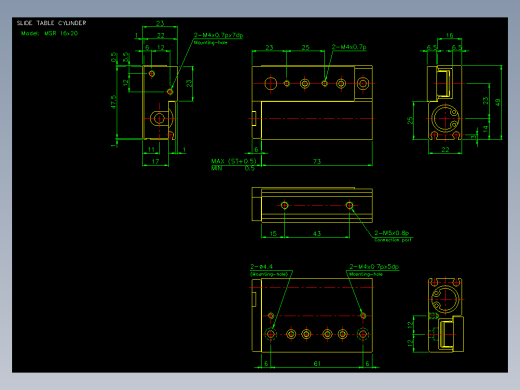Click the 2-M4x0.7px7dp mounting-hole annotation
The image size is (520, 390).
pyautogui.click(x=219, y=35)
